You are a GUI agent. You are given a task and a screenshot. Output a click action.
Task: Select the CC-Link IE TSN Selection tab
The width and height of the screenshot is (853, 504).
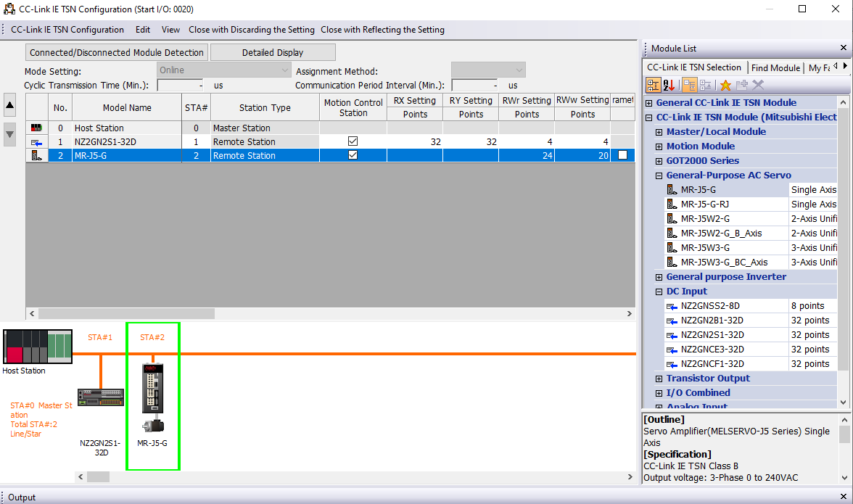coord(694,67)
